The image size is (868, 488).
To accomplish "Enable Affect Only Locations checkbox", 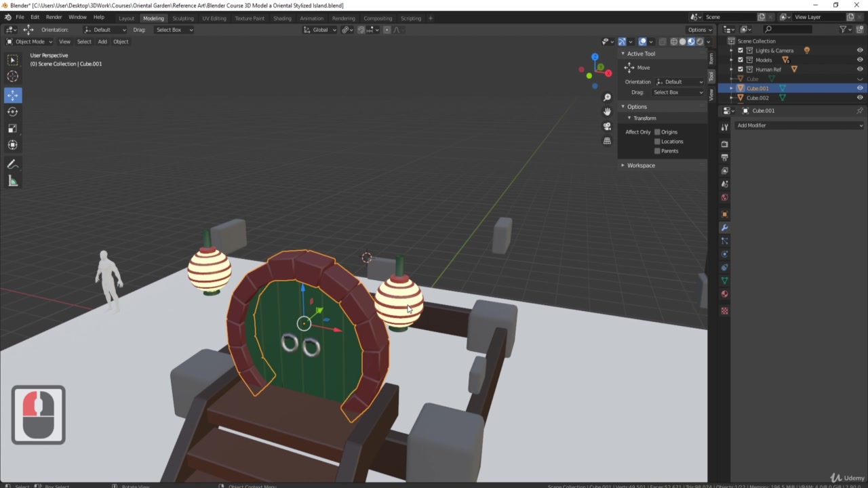I will pyautogui.click(x=657, y=142).
